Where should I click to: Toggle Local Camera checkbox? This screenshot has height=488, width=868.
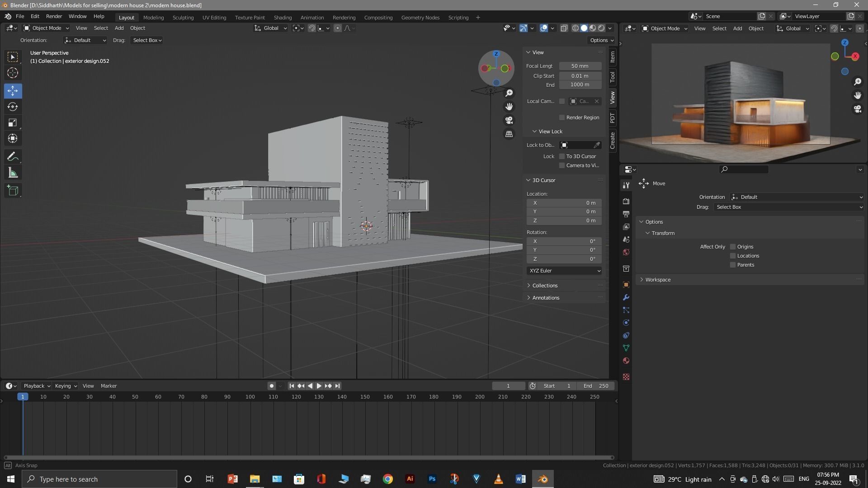[x=562, y=101]
